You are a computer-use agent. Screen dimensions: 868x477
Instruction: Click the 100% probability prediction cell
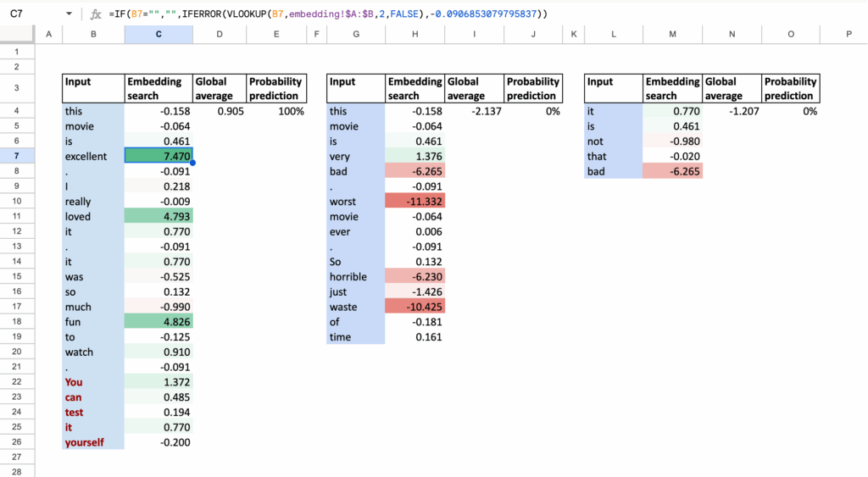tap(276, 111)
